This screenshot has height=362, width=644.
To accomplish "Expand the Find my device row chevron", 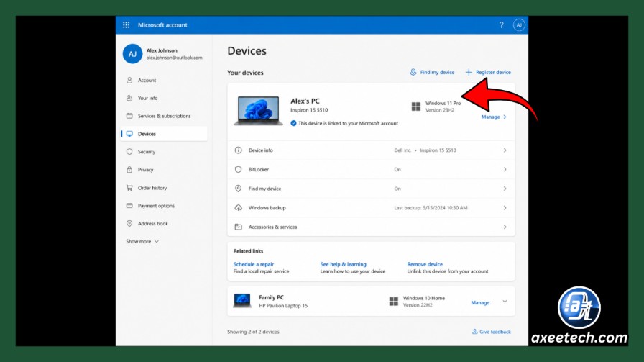I will pyautogui.click(x=505, y=189).
